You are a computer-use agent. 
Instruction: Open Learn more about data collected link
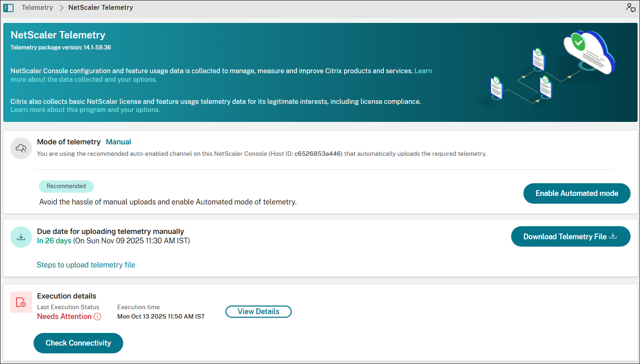83,79
